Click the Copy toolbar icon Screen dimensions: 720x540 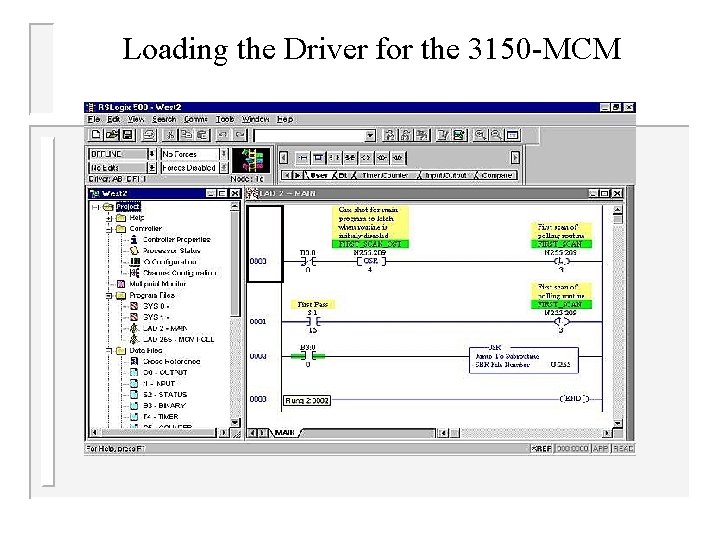click(x=186, y=135)
